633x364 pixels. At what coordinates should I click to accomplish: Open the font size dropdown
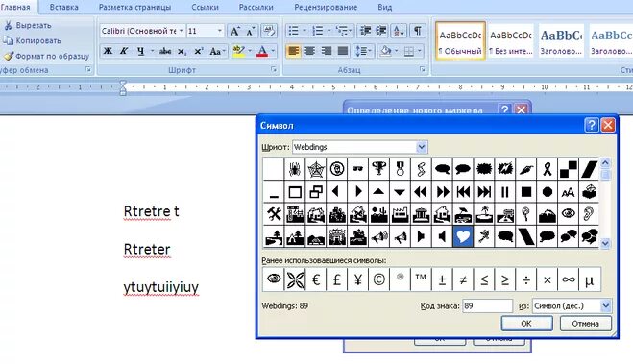[x=220, y=31]
